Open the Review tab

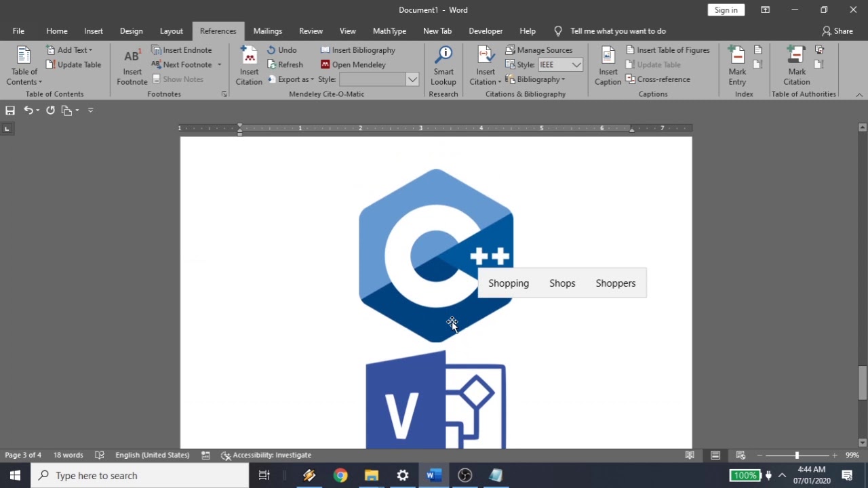(x=311, y=31)
